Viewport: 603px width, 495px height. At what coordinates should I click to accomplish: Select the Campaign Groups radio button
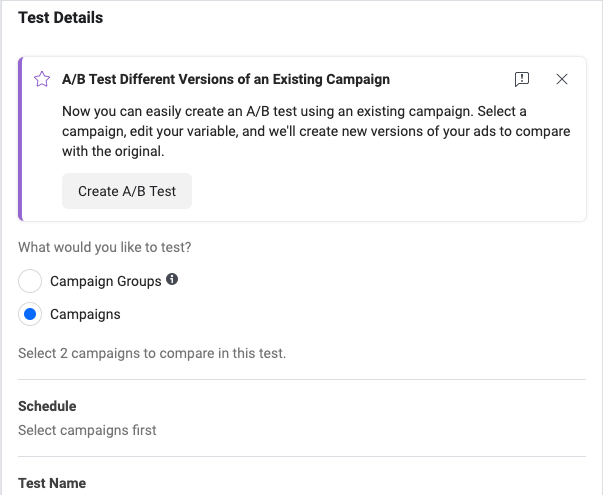pos(31,282)
